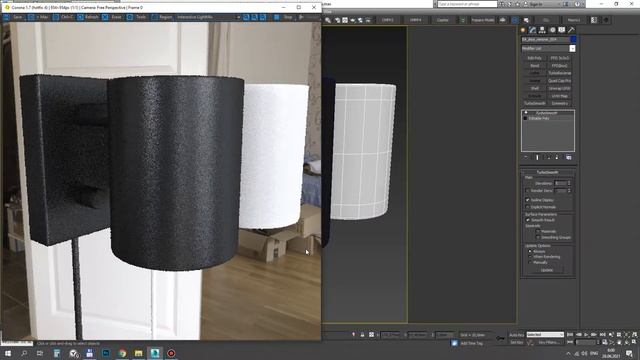Image resolution: width=640 pixels, height=360 pixels.
Task: Click Remove modifier icon below stack
Action: pyautogui.click(x=557, y=157)
